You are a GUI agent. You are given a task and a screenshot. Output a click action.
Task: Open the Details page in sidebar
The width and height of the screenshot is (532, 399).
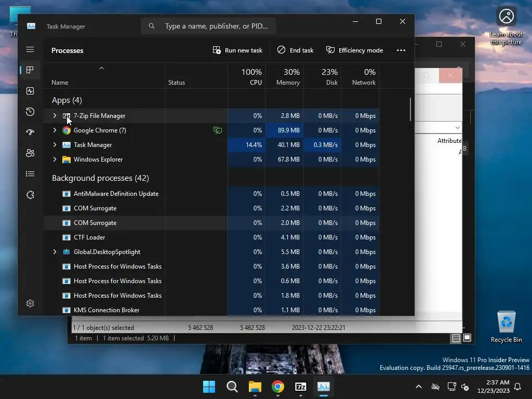(30, 174)
